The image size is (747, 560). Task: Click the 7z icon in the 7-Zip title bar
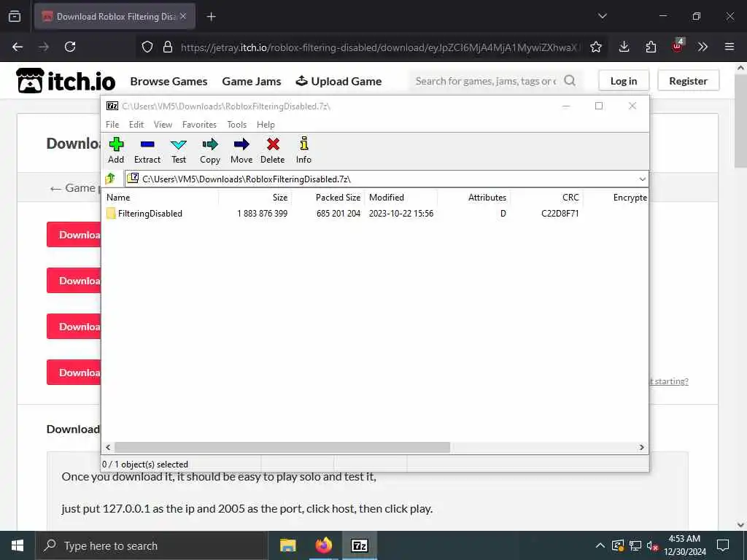(112, 106)
